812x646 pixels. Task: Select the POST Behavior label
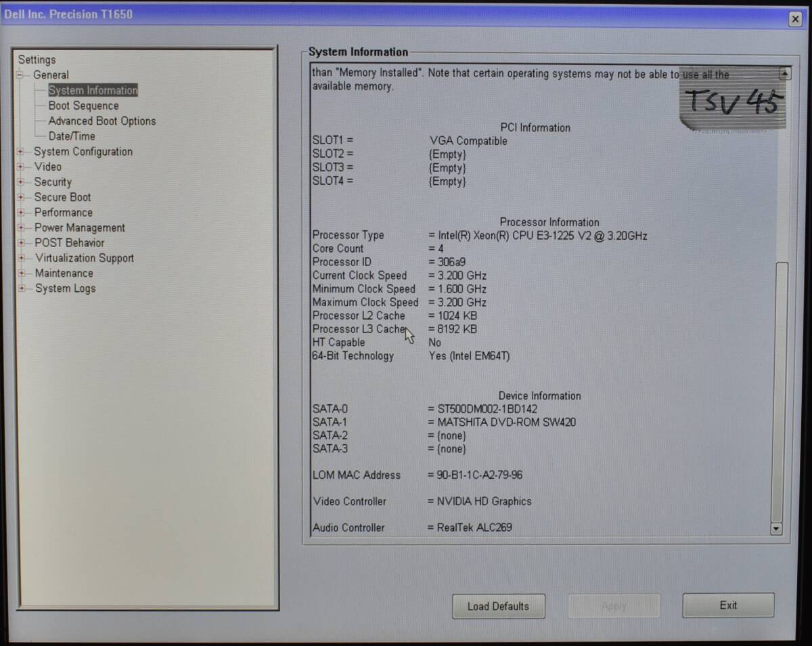pos(70,243)
